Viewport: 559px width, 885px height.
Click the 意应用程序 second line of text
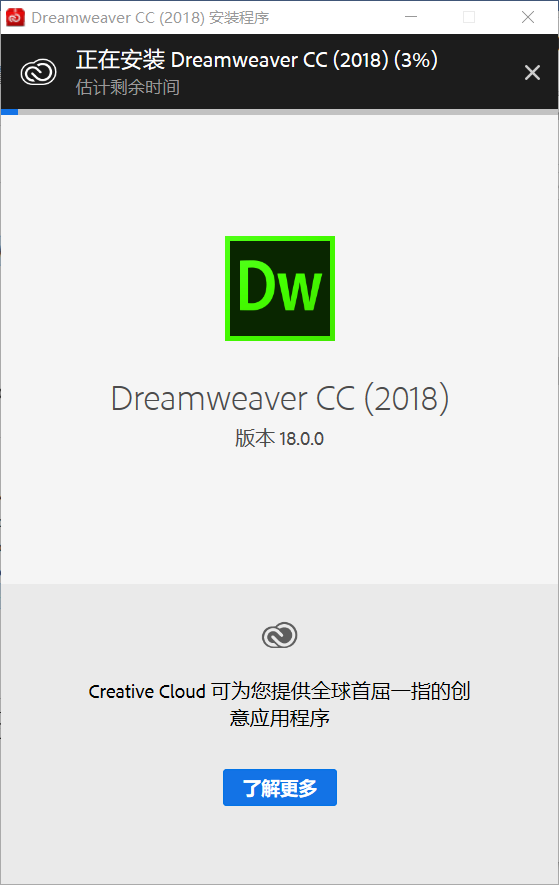280,718
